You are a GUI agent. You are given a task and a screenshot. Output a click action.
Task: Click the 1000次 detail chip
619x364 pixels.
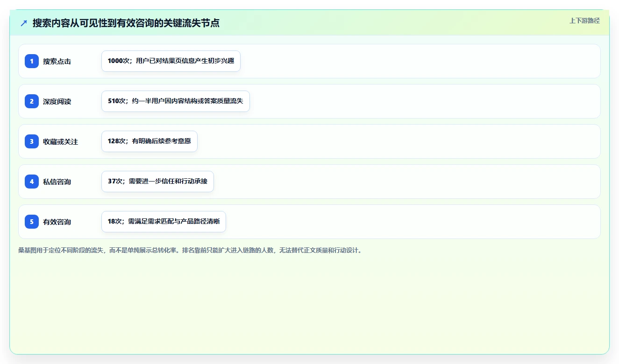171,61
